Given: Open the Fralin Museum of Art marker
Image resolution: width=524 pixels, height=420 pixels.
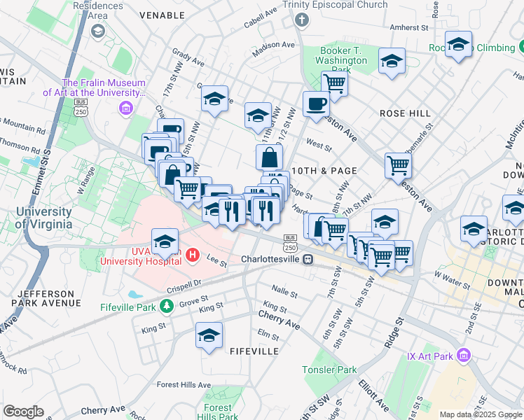Looking at the screenshot, I should tap(126, 108).
